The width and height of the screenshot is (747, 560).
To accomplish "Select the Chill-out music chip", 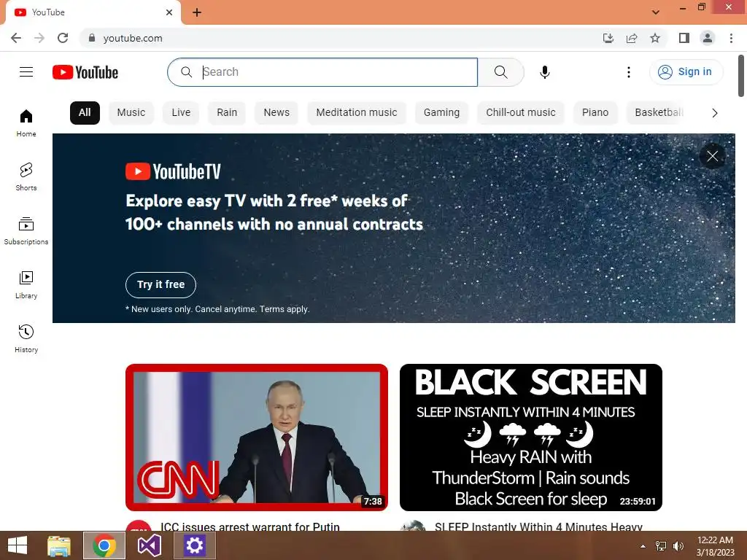I will click(521, 113).
